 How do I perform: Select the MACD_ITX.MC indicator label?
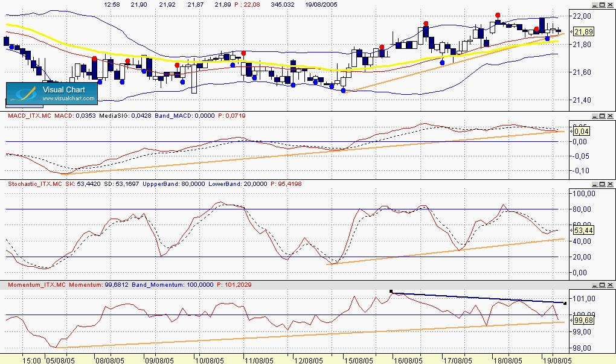click(29, 115)
